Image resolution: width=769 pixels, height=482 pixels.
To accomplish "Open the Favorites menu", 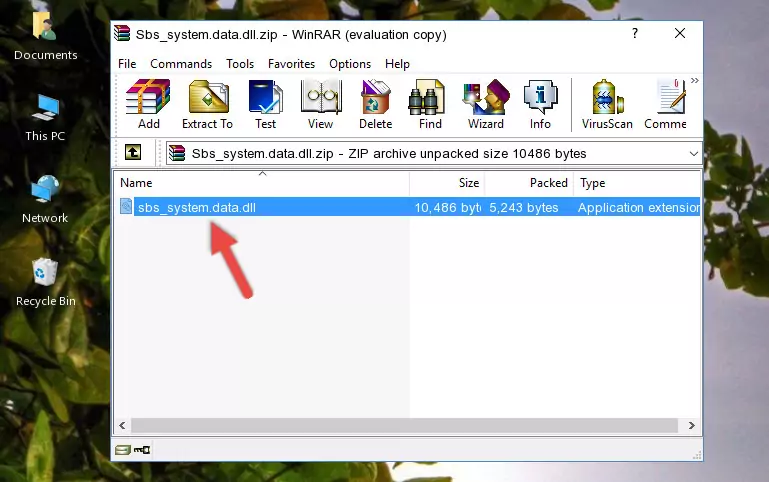I will pos(291,64).
